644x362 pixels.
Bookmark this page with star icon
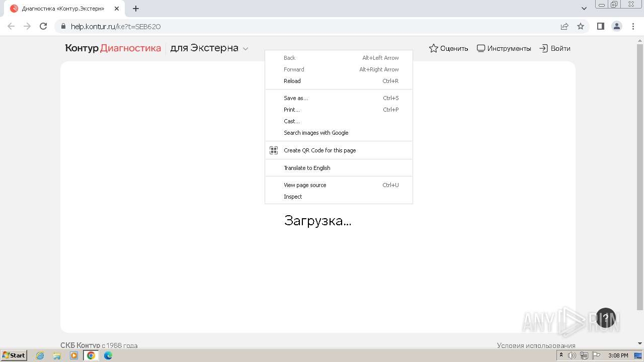[581, 26]
